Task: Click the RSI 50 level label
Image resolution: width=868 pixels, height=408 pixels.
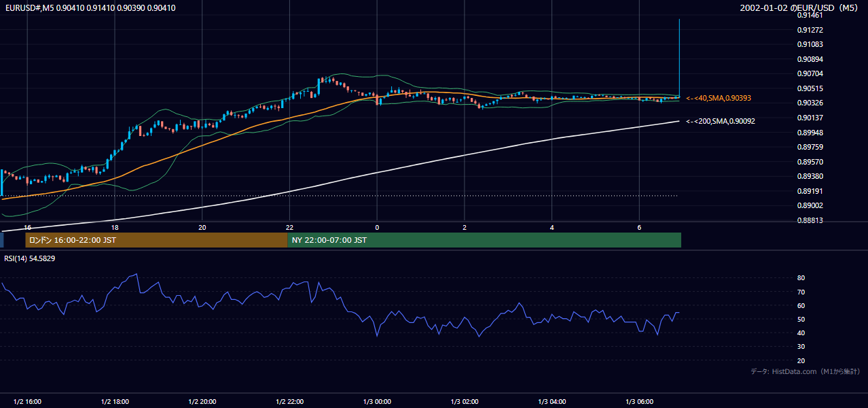Action: (x=801, y=319)
